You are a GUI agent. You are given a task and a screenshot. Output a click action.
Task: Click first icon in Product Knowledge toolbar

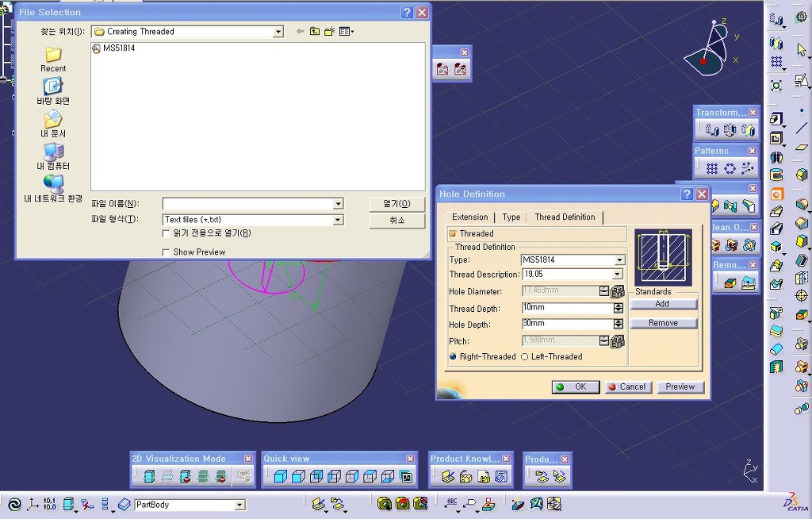point(447,477)
